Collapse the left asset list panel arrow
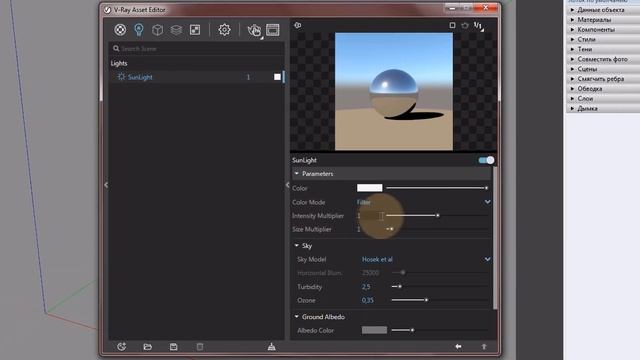The height and width of the screenshot is (360, 640). [106, 185]
